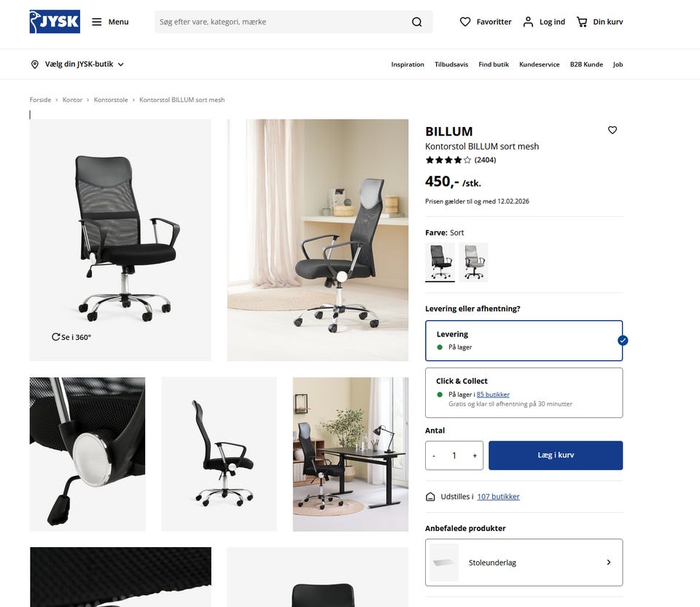Open the Tilbudsavis menu item
700x607 pixels.
tap(451, 64)
